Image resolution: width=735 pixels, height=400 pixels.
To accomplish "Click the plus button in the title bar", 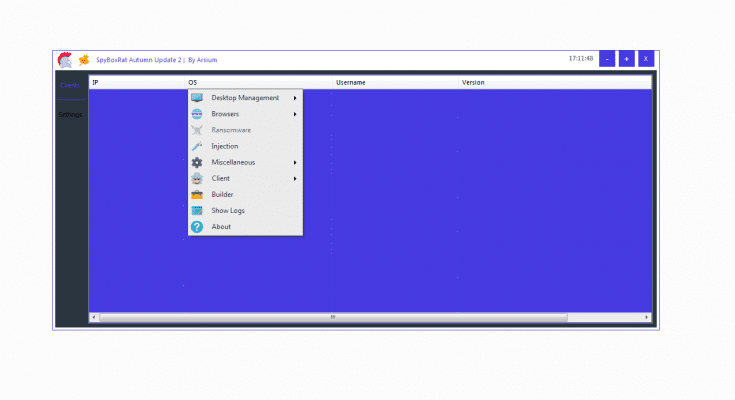I will click(x=626, y=59).
